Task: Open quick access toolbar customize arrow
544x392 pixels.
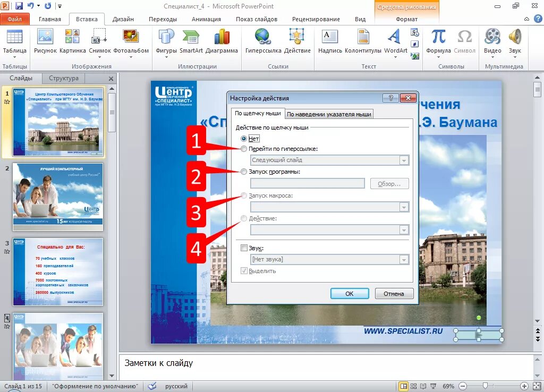Action: click(59, 6)
